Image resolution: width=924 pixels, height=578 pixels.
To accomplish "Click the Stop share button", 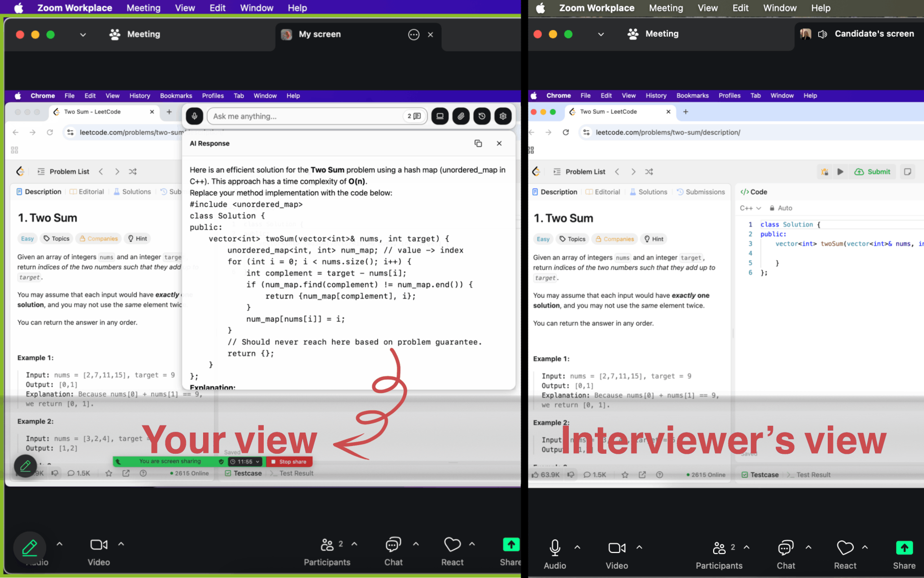I will click(x=289, y=461).
